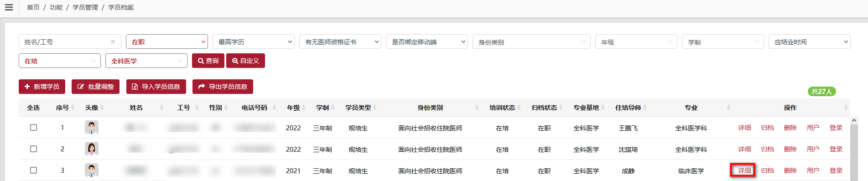Screen dimensions: 868x181
Task: Click 登录 for row 3
Action: tap(836, 171)
